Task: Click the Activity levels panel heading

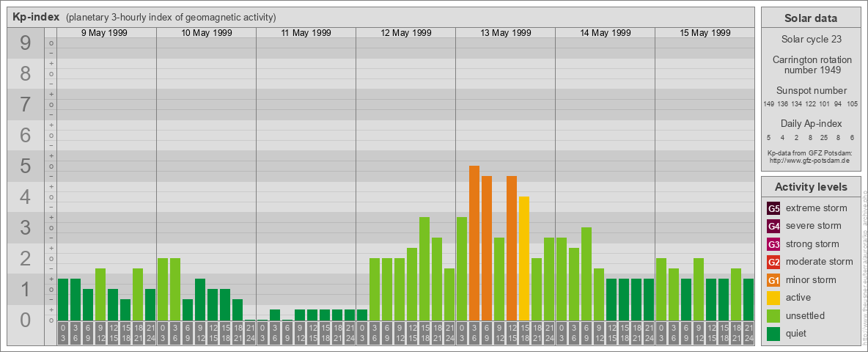Action: pos(810,187)
